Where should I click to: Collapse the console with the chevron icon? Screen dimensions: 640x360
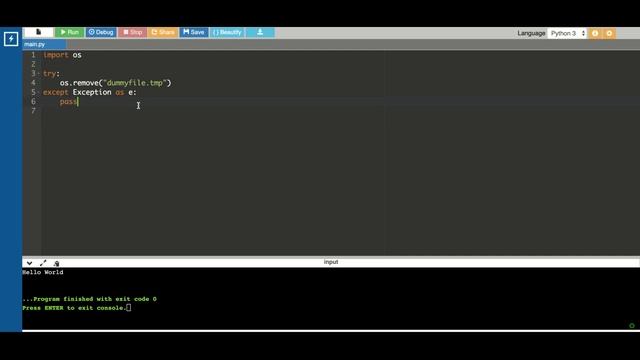point(29,263)
